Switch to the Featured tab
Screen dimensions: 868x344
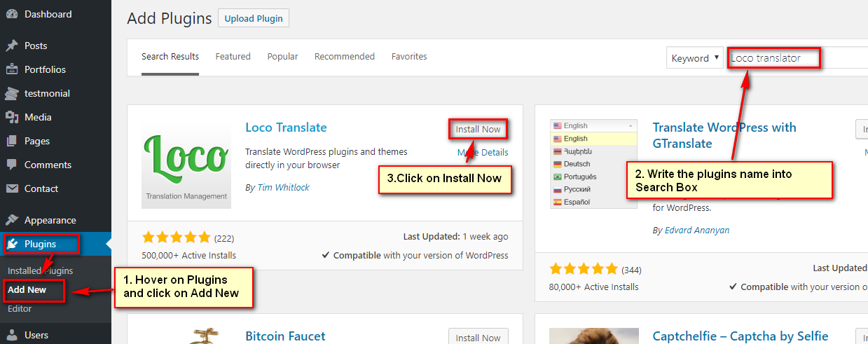click(x=233, y=57)
